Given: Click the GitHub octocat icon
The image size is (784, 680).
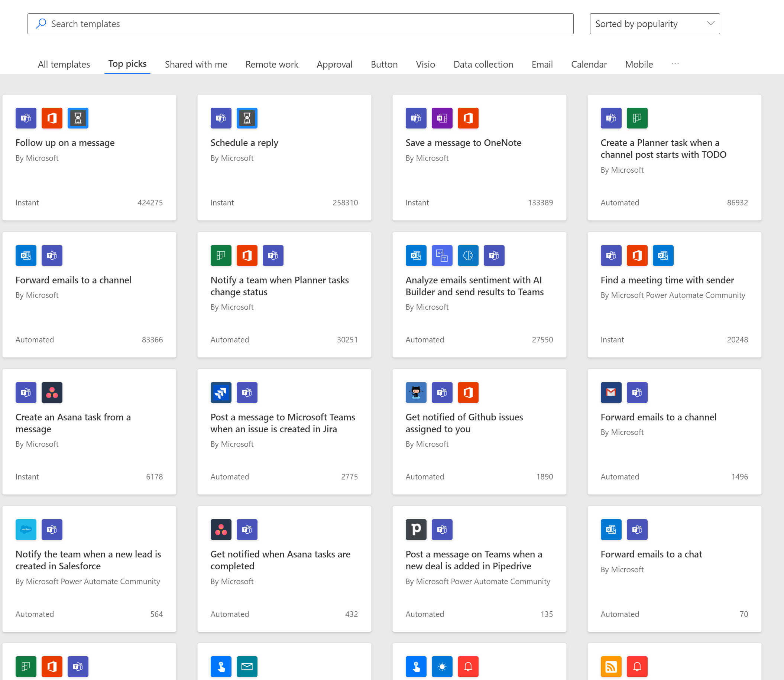Looking at the screenshot, I should pyautogui.click(x=416, y=393).
